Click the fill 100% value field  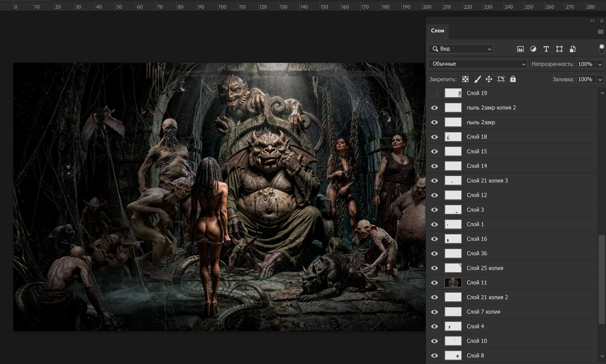586,79
